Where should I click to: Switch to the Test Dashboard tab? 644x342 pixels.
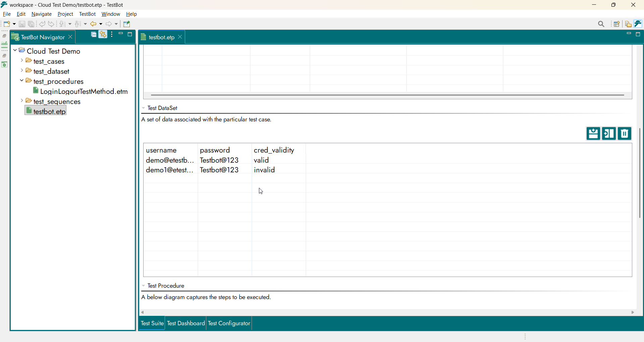[x=186, y=324]
